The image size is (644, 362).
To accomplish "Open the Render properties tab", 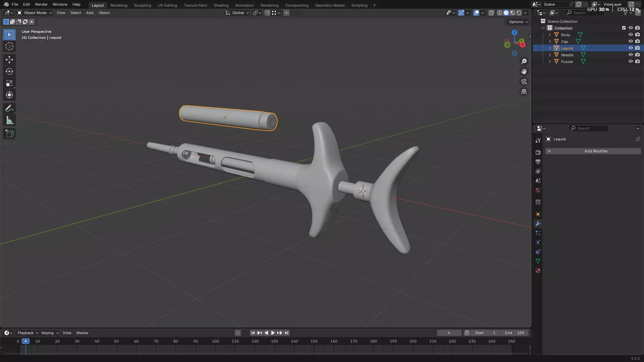I will click(x=538, y=153).
